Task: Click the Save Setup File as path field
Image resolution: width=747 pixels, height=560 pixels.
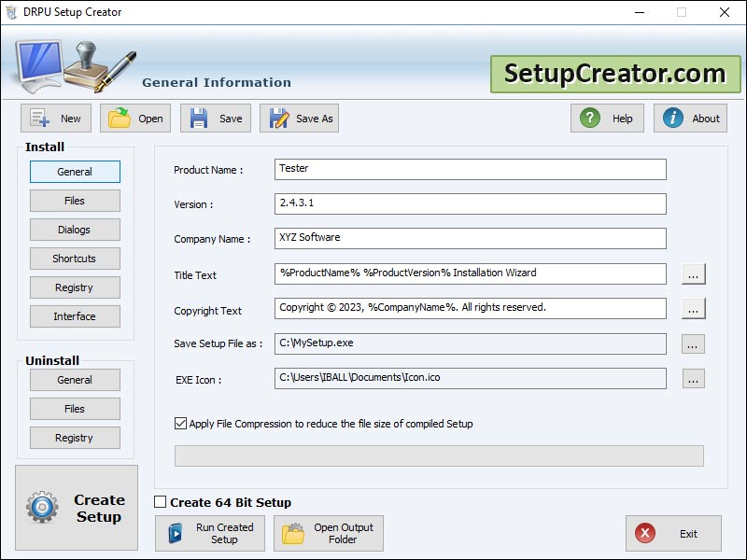Action: pos(471,343)
